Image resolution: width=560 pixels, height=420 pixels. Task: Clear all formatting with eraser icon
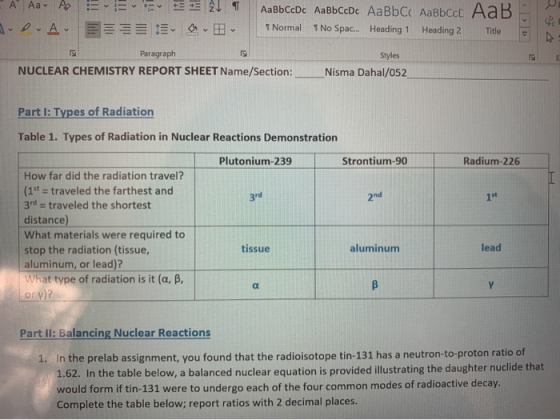65,5
